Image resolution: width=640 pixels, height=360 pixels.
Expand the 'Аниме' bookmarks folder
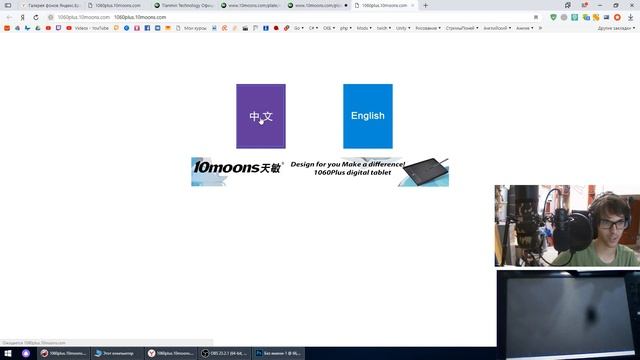(524, 28)
